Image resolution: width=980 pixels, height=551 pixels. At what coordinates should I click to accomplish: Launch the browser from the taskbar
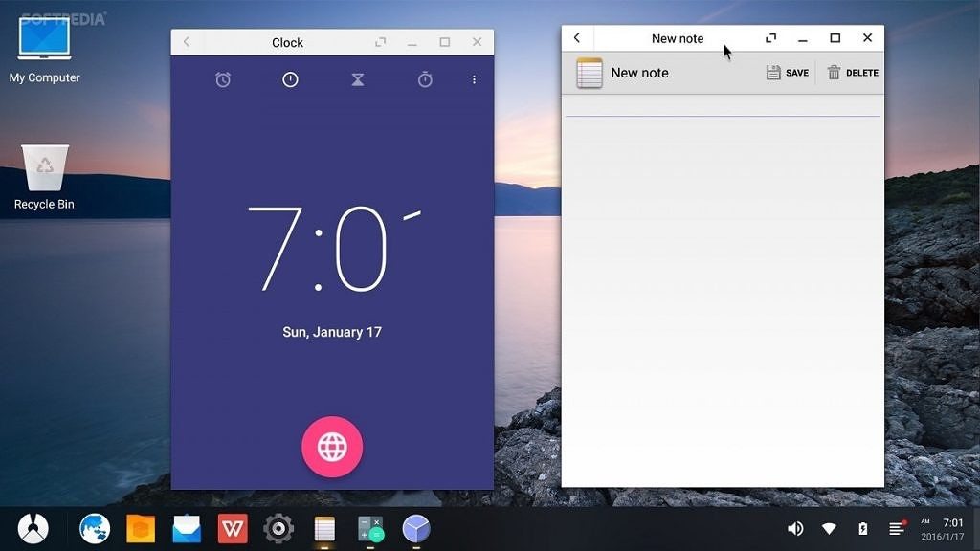(93, 528)
